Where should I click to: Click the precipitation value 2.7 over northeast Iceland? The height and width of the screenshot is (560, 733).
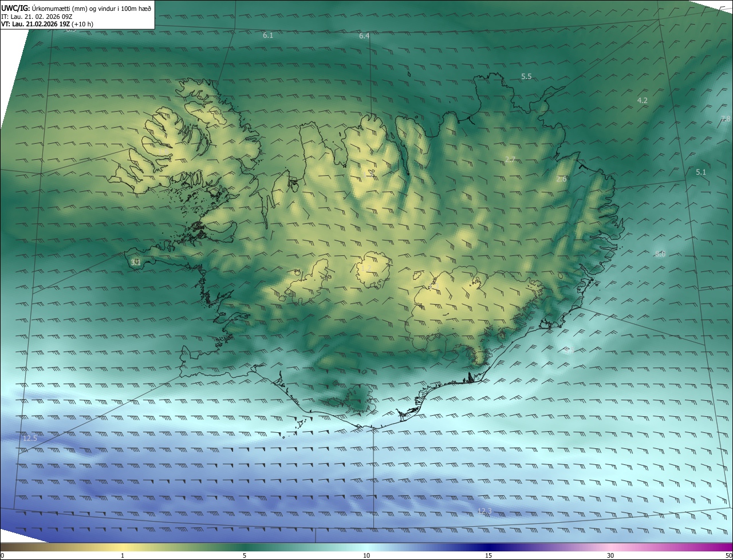pos(510,159)
